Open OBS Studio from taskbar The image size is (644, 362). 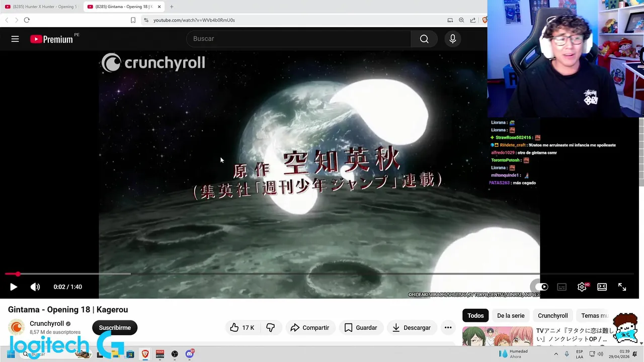[175, 354]
